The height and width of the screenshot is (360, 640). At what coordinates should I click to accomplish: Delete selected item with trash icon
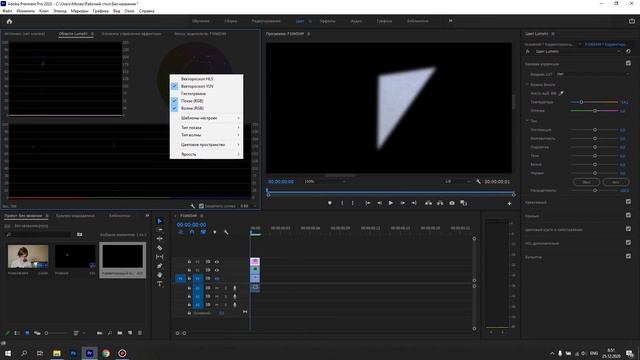tap(140, 333)
